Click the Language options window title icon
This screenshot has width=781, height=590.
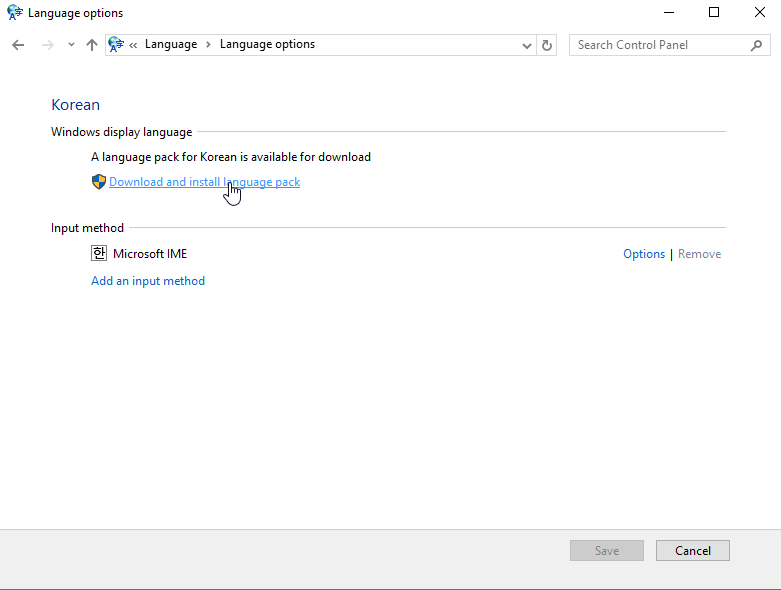tap(14, 12)
